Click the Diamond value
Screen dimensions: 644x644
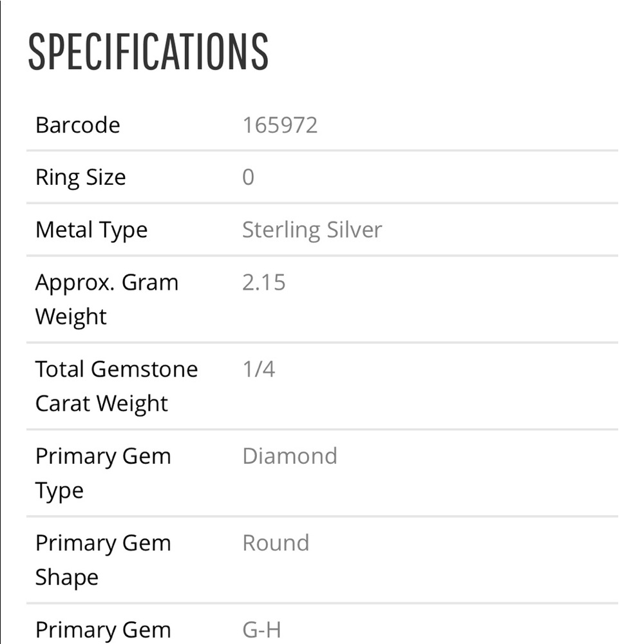(289, 457)
